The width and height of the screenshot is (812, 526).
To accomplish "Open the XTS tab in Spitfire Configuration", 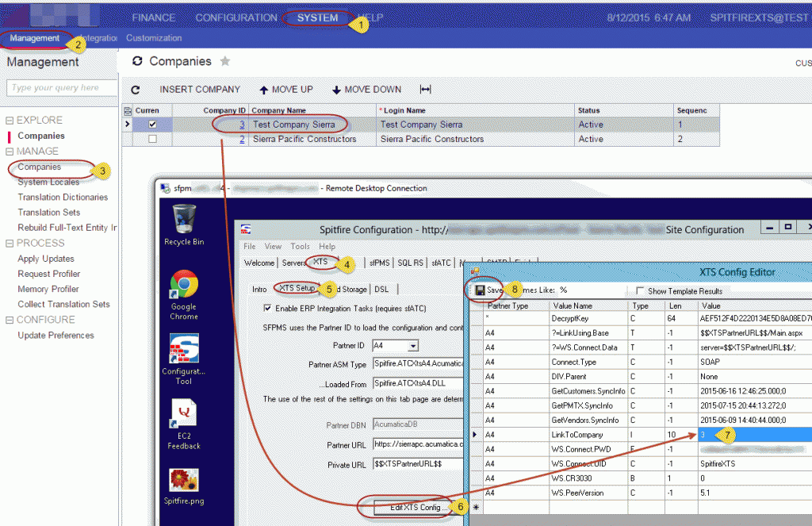I will coord(320,262).
